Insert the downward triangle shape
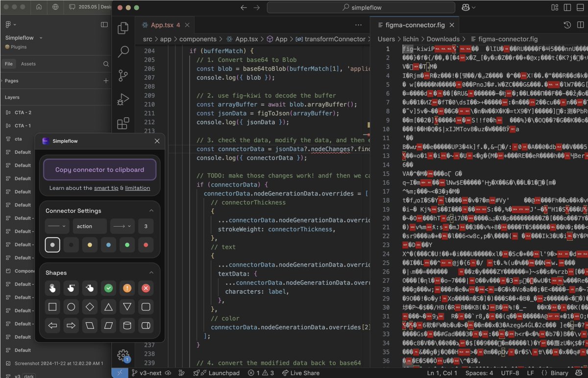588x378 pixels. coord(127,307)
